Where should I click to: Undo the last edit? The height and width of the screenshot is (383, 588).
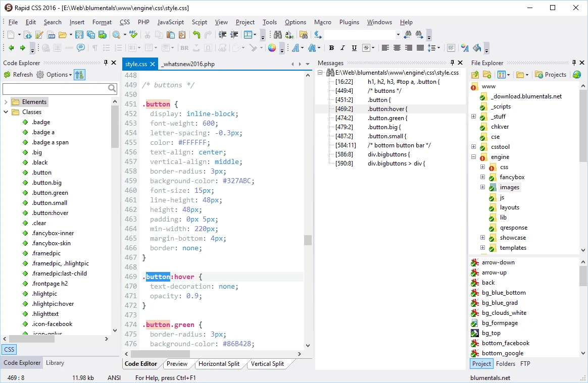coord(196,35)
